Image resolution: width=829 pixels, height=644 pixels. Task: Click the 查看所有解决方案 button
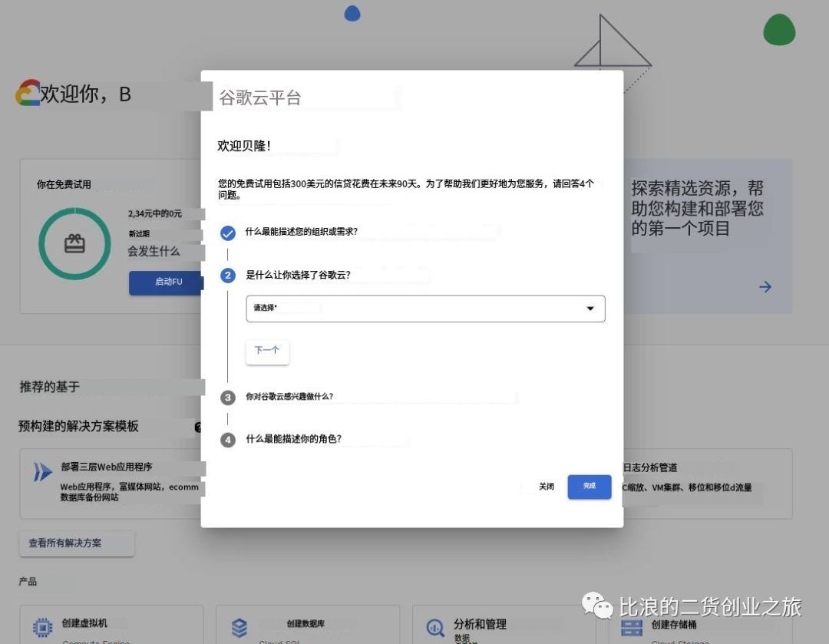click(x=77, y=543)
